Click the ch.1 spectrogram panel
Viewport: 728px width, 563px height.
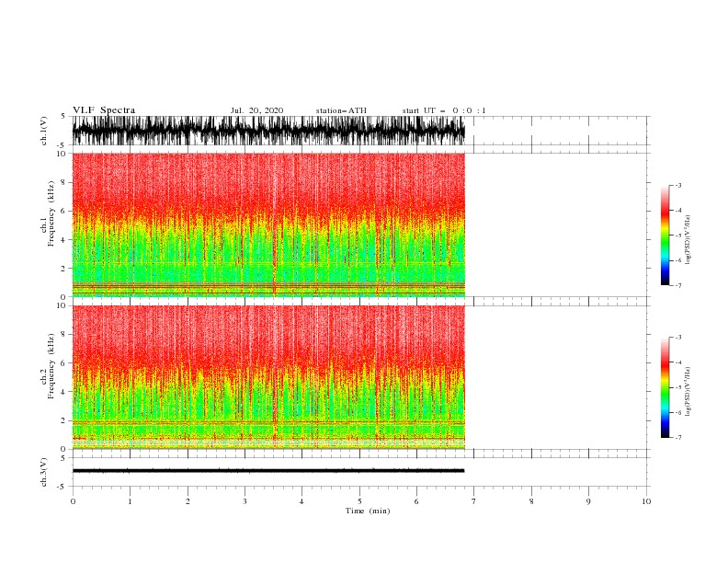[x=268, y=224]
